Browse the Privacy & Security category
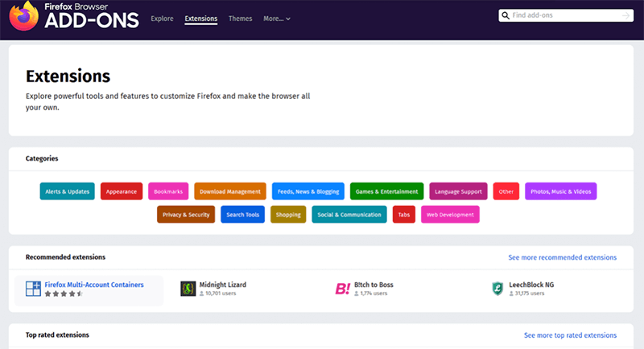This screenshot has height=349, width=644. click(x=186, y=215)
